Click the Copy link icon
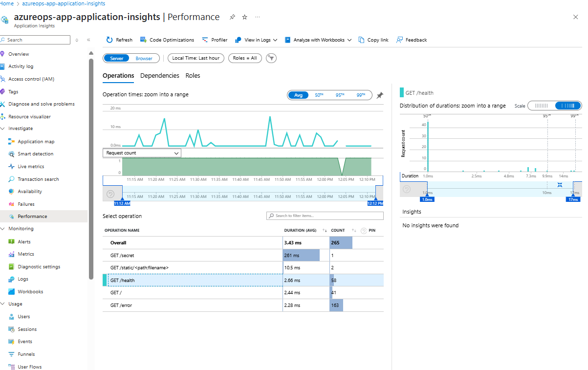Image resolution: width=588 pixels, height=370 pixels. [x=361, y=40]
